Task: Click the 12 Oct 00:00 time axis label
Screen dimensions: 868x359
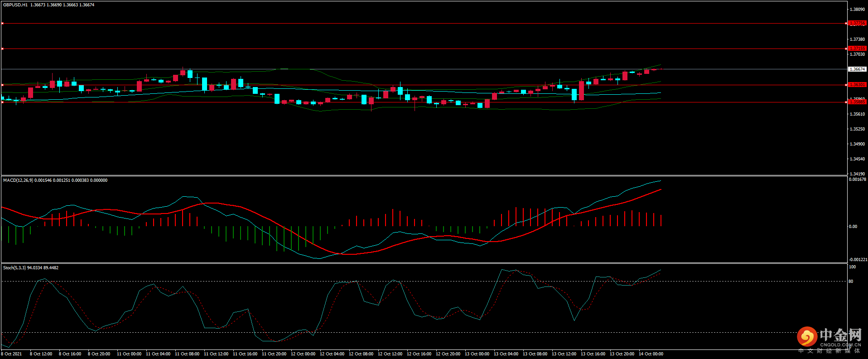Action: [303, 354]
